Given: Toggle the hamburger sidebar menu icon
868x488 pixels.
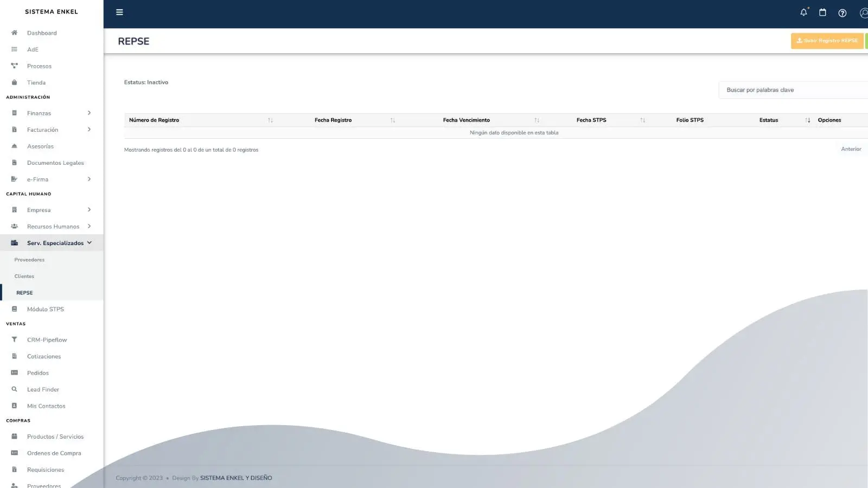Looking at the screenshot, I should click(119, 12).
